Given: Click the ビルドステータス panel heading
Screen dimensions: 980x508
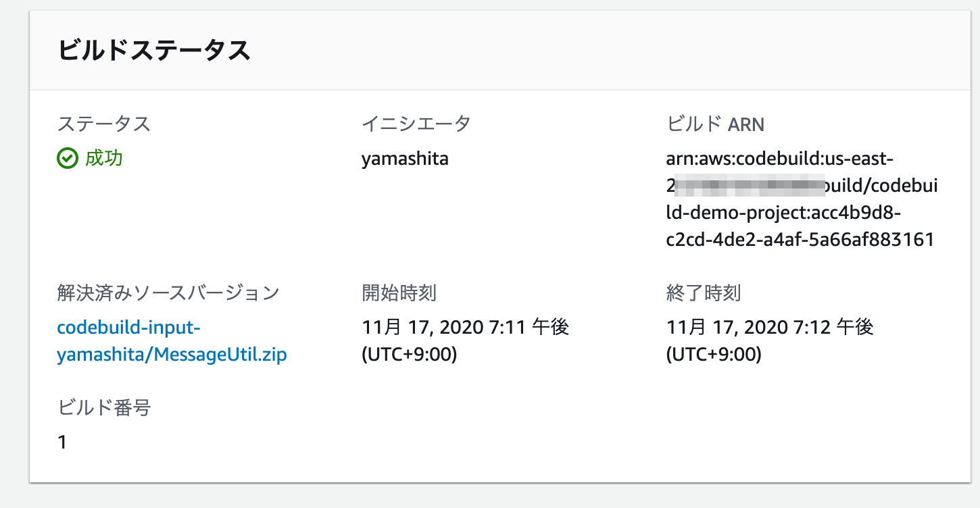Looking at the screenshot, I should click(154, 51).
